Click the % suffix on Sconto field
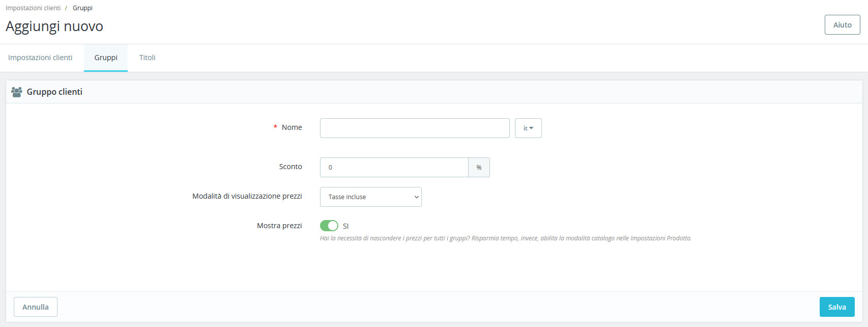 479,168
